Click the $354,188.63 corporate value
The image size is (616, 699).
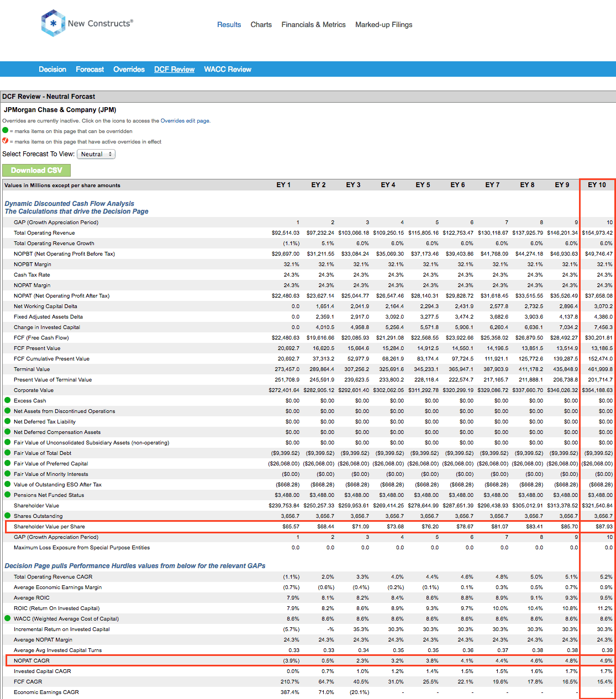point(597,390)
